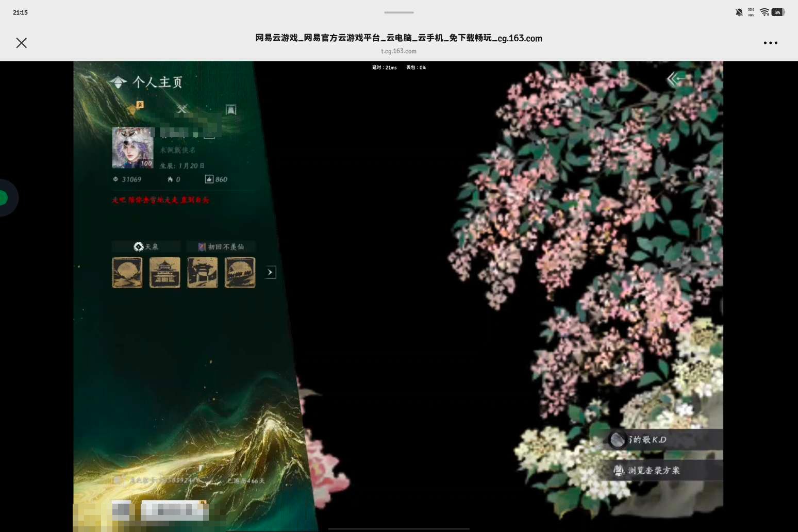This screenshot has height=532, width=798.
Task: Tap the thumbs-up likes icon
Action: 209,179
